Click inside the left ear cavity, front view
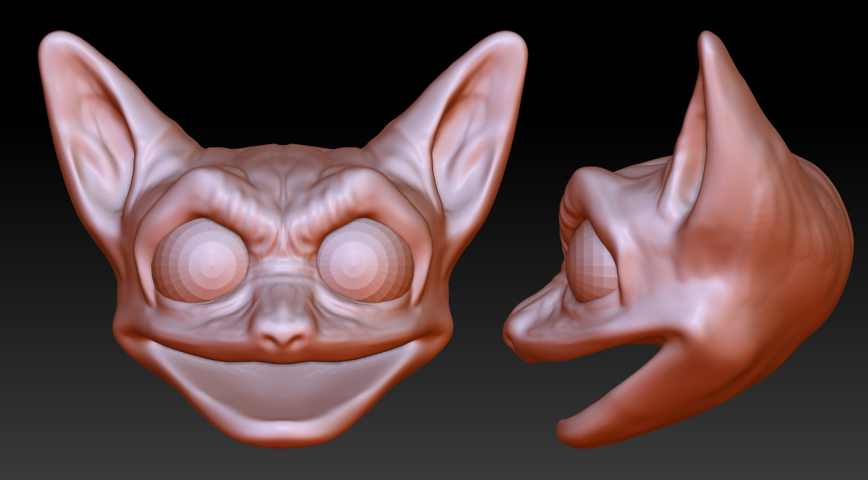 pyautogui.click(x=97, y=140)
